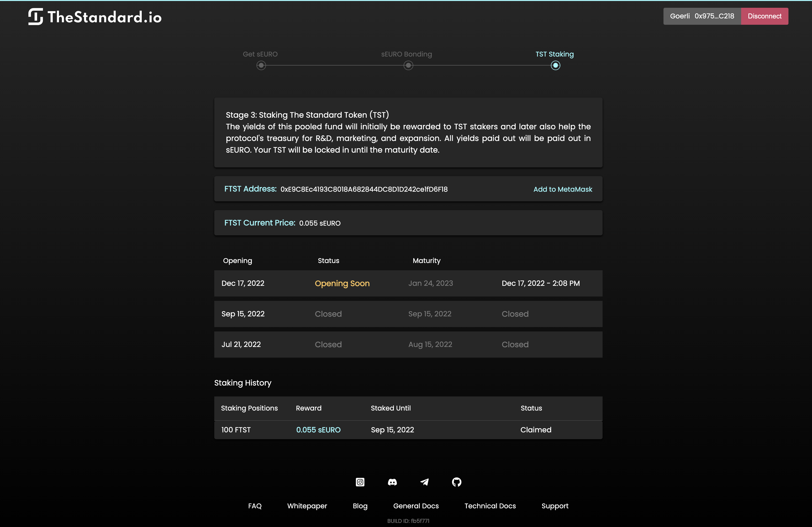Click the Aug 15, 2022 maturity date

point(430,345)
